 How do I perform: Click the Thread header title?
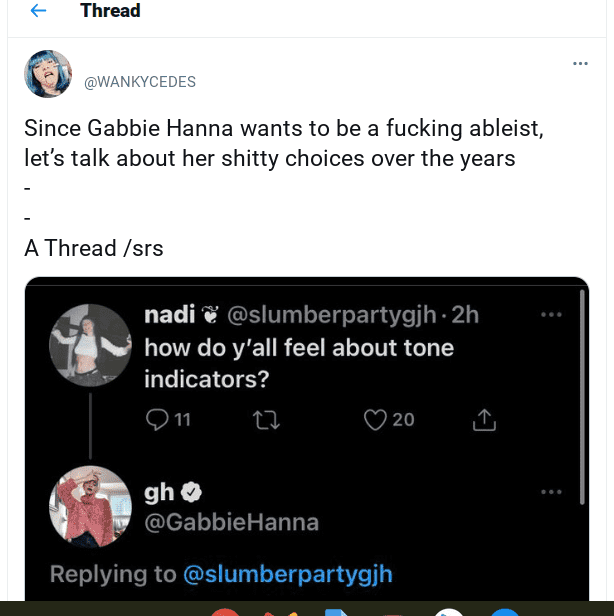coord(110,12)
